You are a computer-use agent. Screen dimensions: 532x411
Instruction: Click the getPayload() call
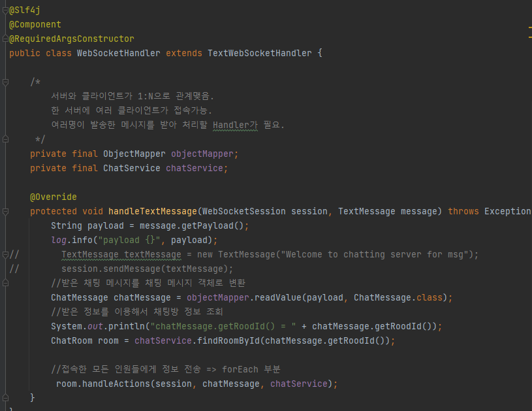pos(212,225)
